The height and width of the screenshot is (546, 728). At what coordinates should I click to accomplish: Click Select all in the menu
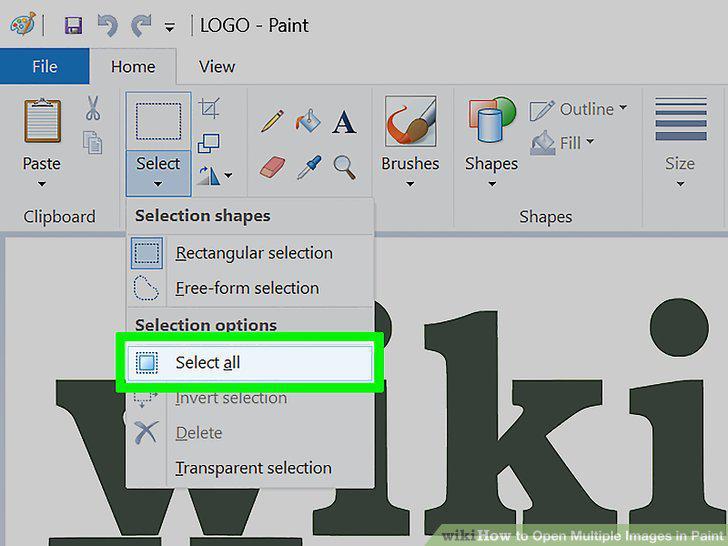(250, 362)
